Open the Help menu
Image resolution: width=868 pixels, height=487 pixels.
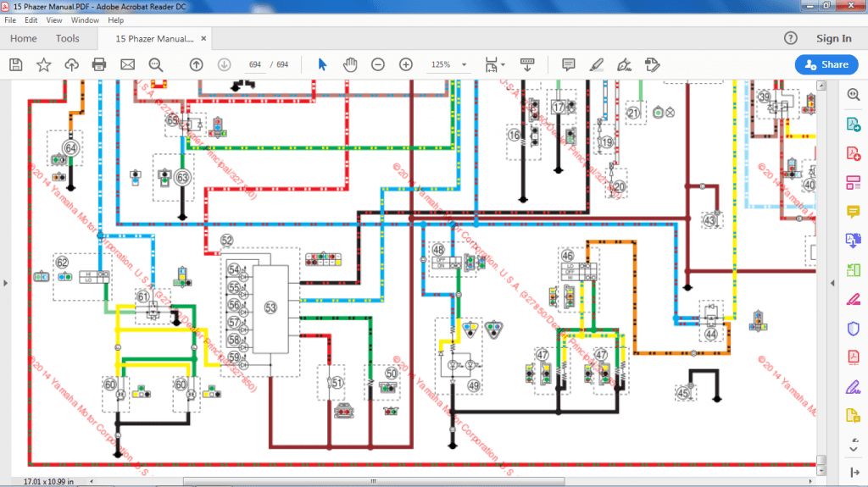coord(115,20)
